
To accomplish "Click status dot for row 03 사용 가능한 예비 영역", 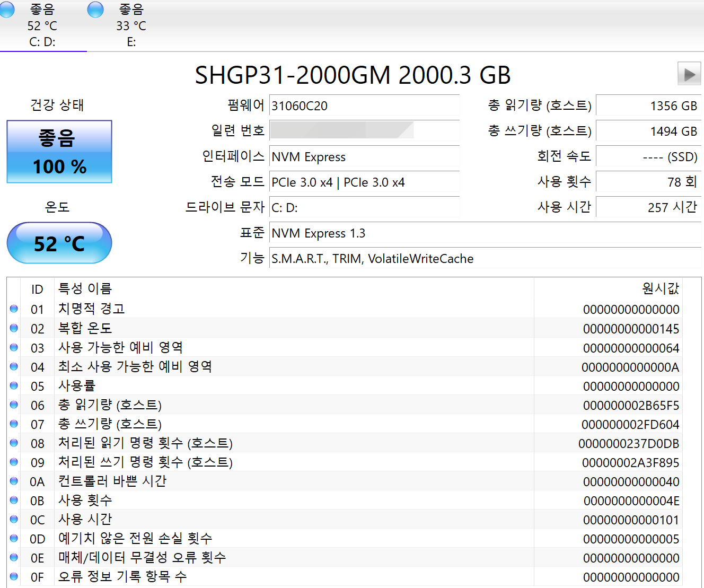I will click(14, 347).
